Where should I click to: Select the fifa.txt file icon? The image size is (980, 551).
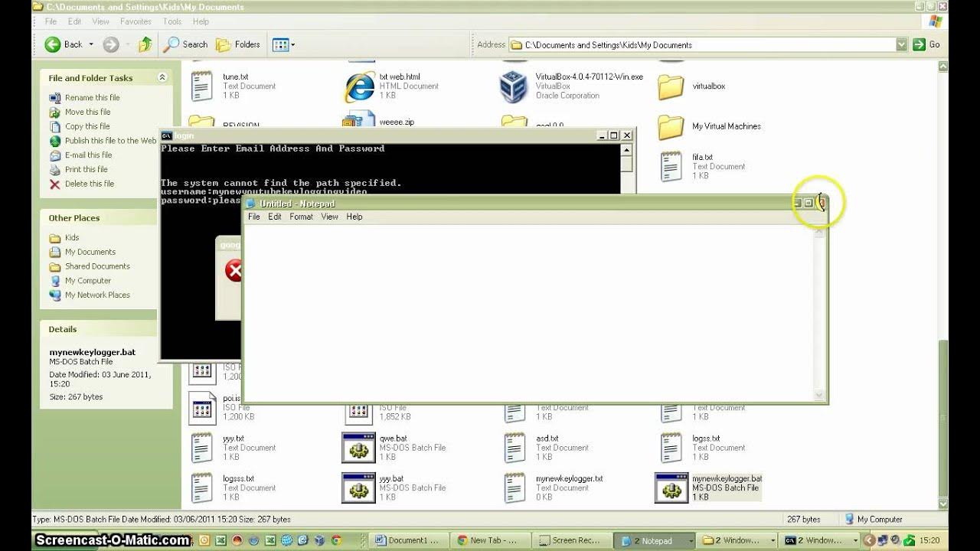(x=671, y=166)
